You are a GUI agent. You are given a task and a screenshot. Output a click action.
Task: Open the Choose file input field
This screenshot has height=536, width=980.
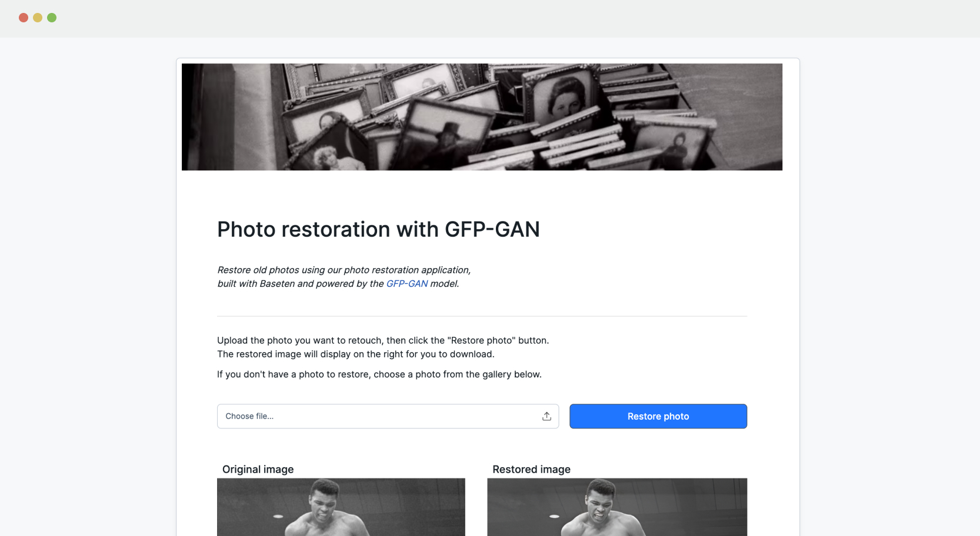click(388, 416)
